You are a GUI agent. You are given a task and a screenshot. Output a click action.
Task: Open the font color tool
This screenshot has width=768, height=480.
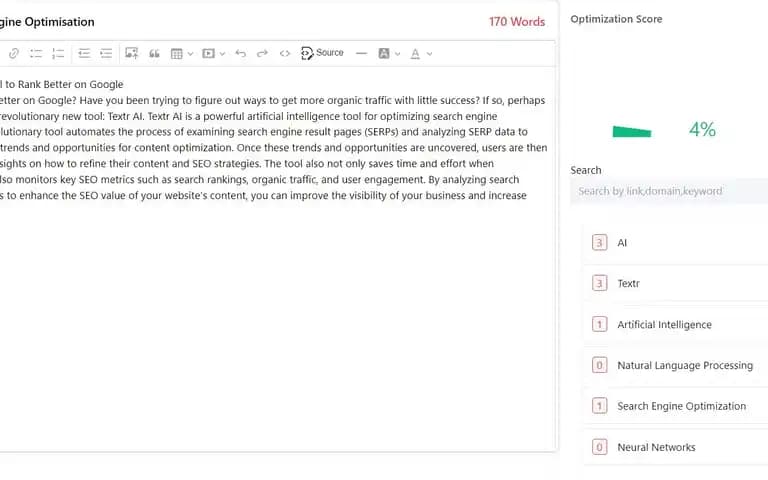tap(415, 53)
